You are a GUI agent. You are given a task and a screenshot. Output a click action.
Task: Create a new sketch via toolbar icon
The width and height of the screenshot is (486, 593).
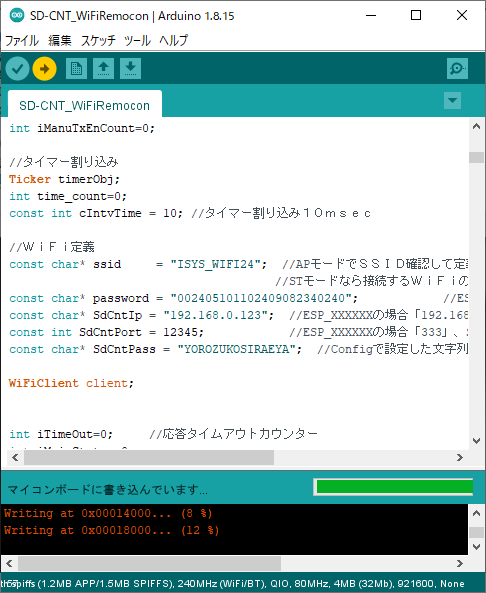(76, 68)
